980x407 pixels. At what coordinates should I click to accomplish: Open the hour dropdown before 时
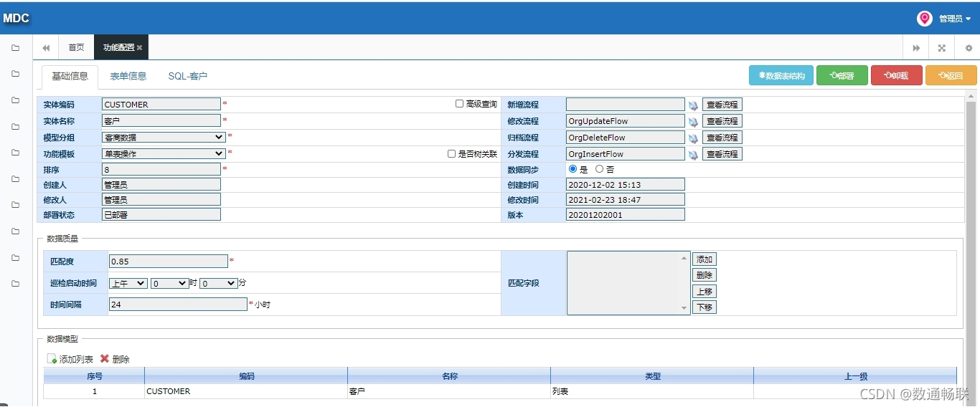(x=170, y=283)
